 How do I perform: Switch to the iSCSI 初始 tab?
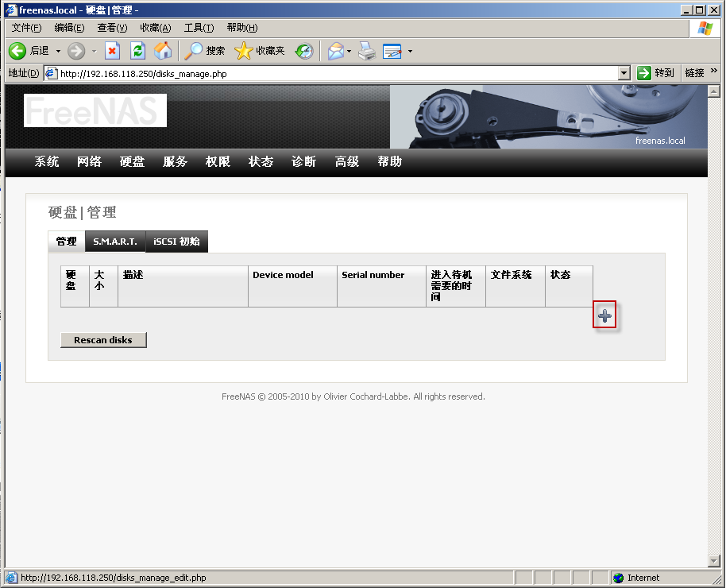click(177, 242)
